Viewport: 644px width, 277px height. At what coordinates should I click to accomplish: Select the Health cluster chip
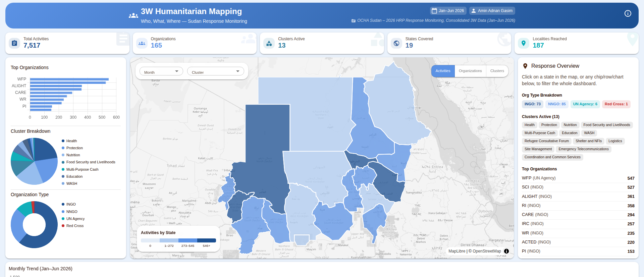(530, 125)
